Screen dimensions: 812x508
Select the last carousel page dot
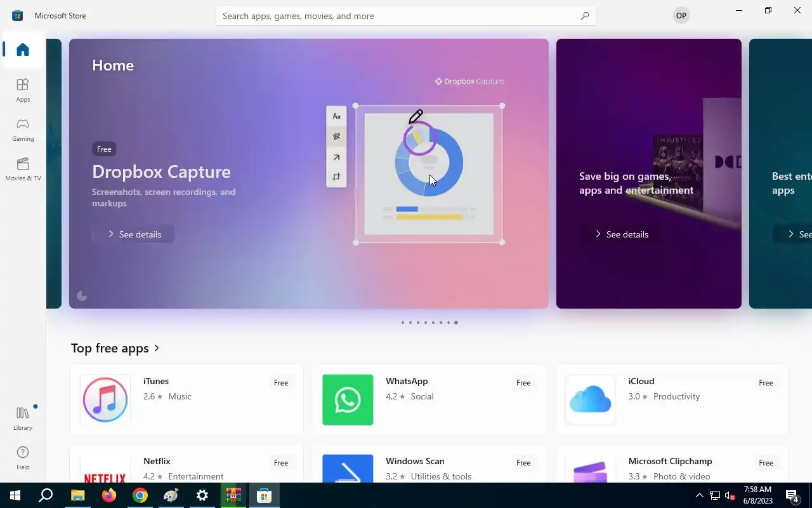[x=455, y=323]
